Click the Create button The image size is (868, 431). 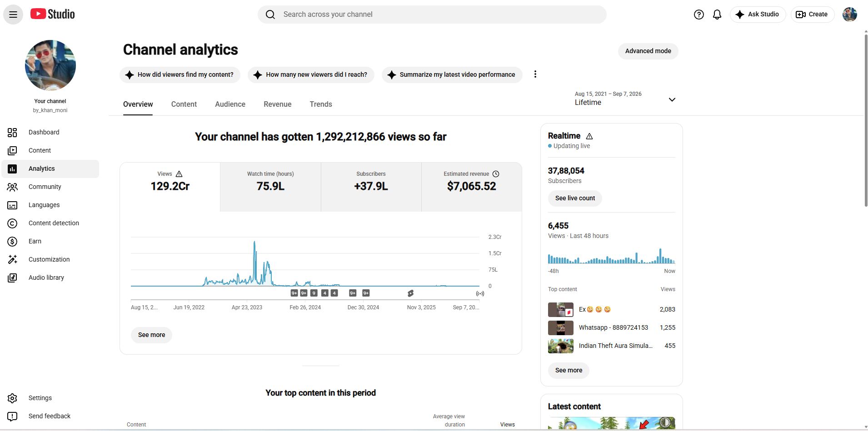pos(812,15)
